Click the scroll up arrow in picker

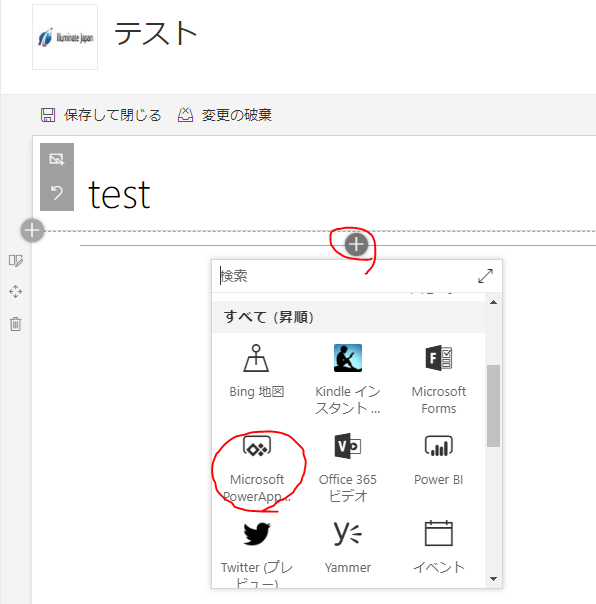pos(493,302)
